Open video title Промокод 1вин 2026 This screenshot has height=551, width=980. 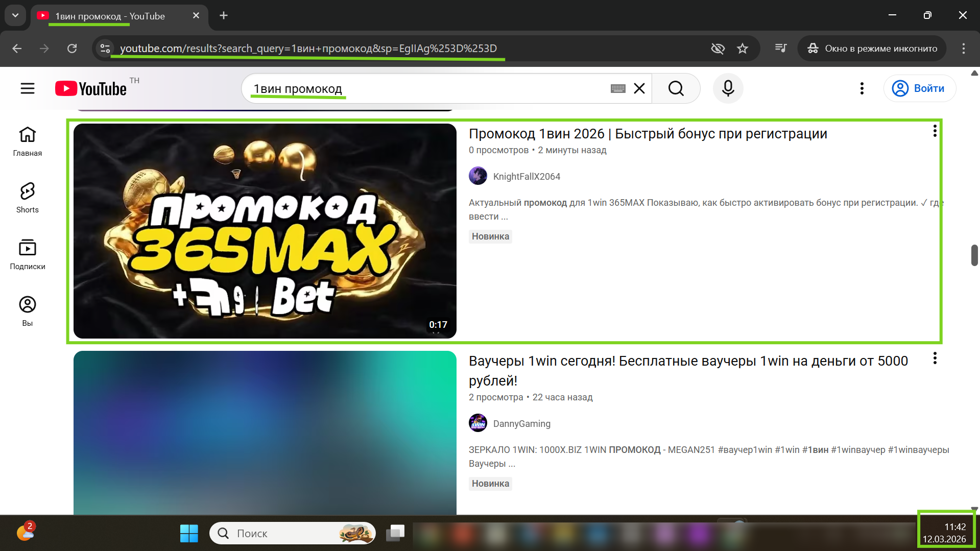tap(648, 134)
